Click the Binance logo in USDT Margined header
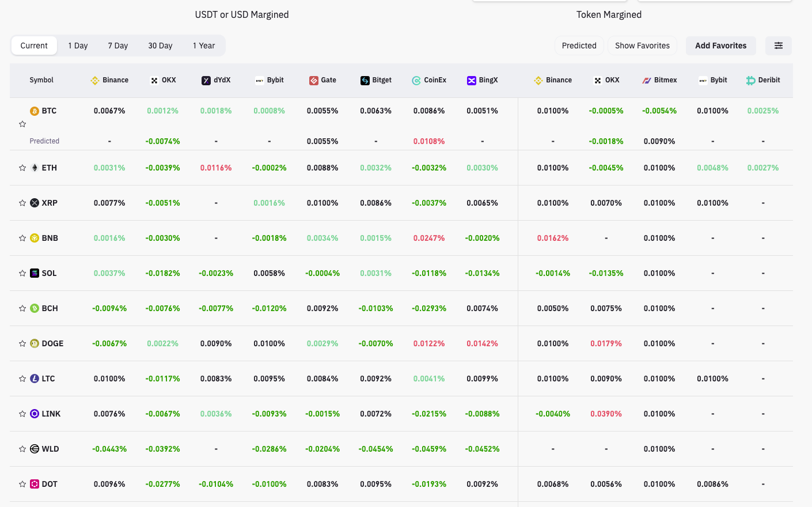 click(94, 80)
